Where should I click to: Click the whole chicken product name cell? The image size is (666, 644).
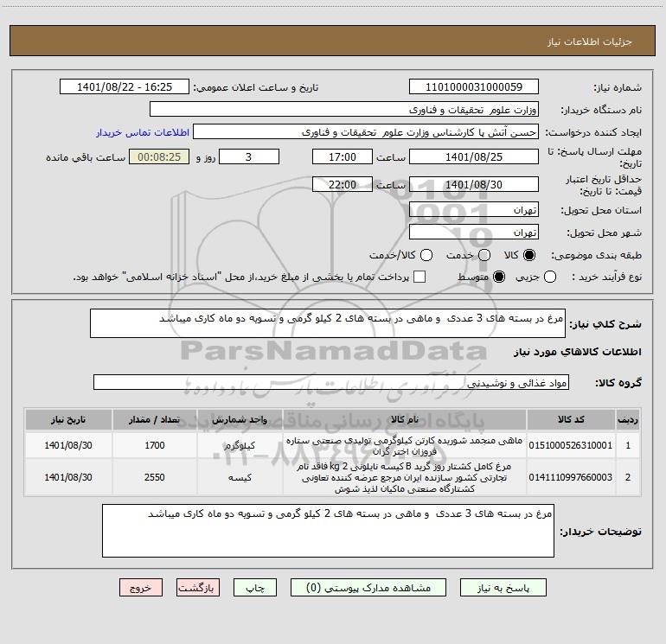point(405,477)
